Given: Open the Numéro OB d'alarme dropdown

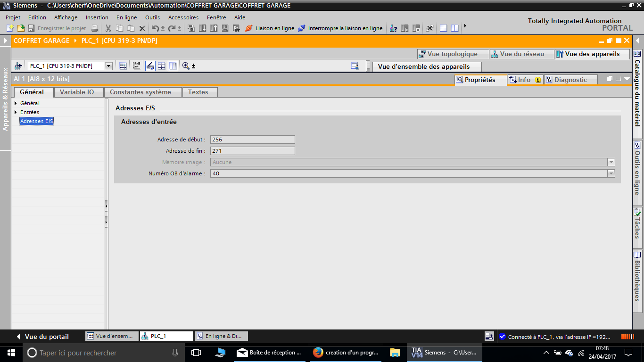Looking at the screenshot, I should tap(611, 173).
